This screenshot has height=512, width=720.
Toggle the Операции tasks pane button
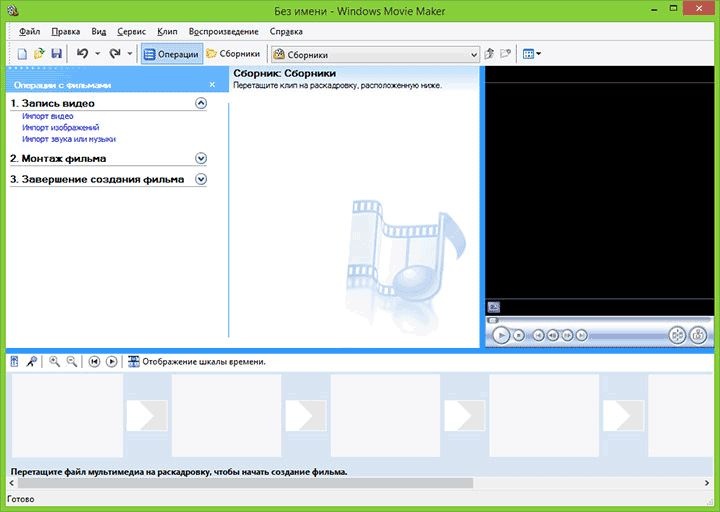point(171,54)
